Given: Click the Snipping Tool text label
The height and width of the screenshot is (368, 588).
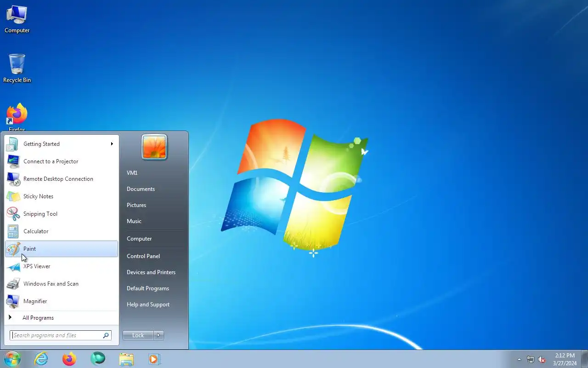Looking at the screenshot, I should [40, 214].
